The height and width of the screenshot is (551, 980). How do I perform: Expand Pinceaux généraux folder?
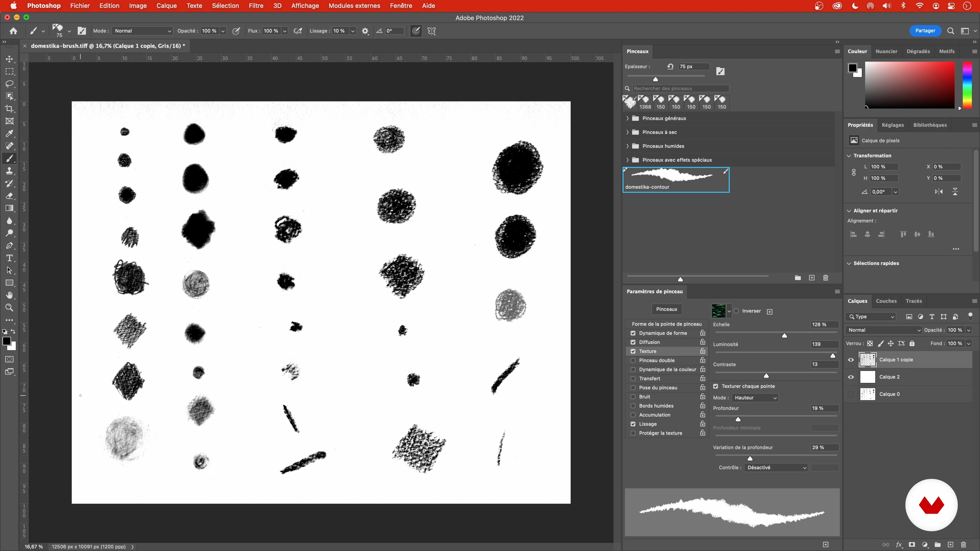(x=627, y=118)
